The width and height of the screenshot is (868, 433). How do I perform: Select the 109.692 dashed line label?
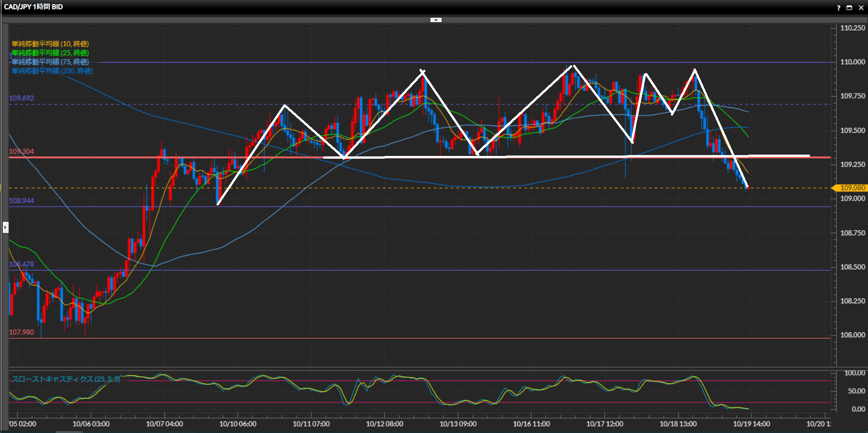click(x=21, y=98)
